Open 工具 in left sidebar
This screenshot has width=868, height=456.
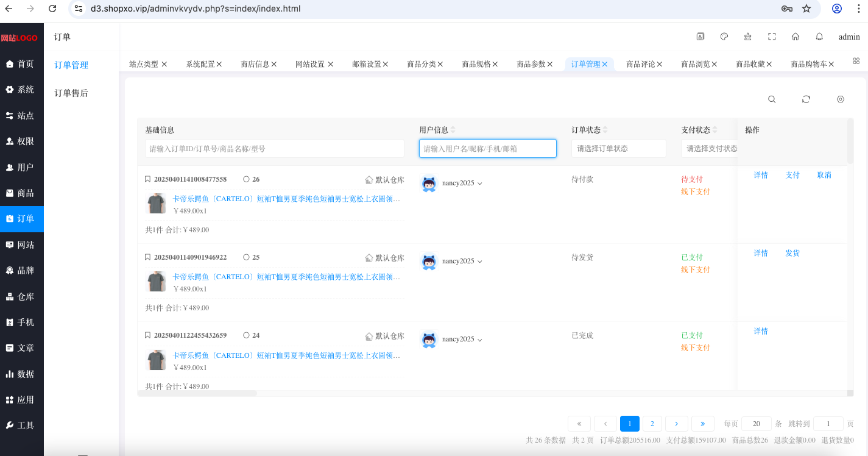coord(21,425)
